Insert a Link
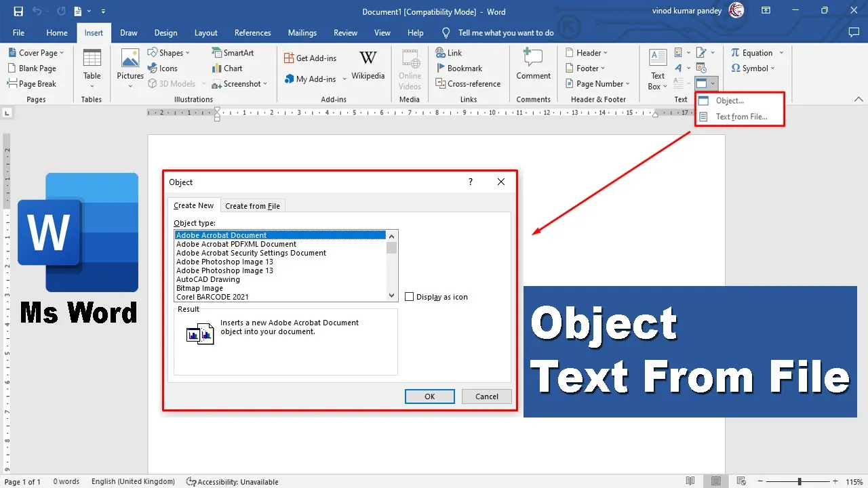Screen dimensions: 868x488 pyautogui.click(x=449, y=53)
